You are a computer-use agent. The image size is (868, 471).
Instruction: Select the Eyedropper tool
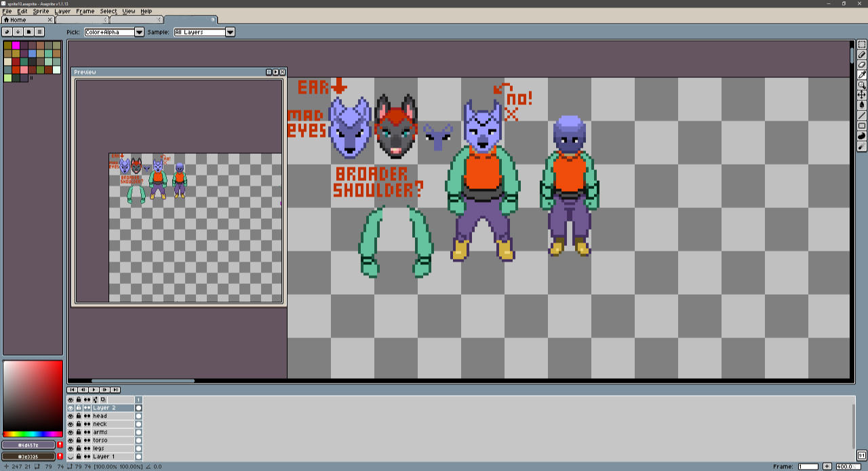(862, 75)
